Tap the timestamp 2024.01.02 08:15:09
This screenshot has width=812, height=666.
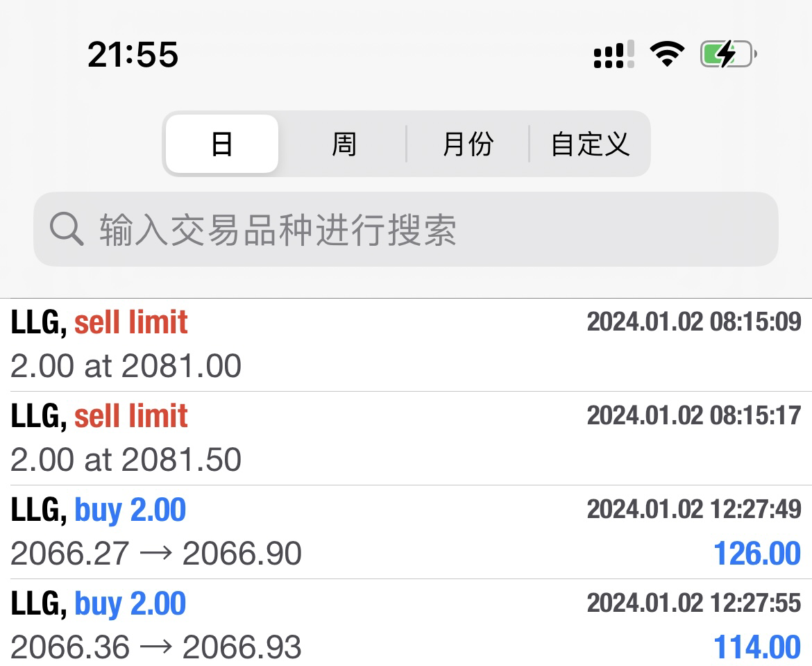tap(694, 322)
